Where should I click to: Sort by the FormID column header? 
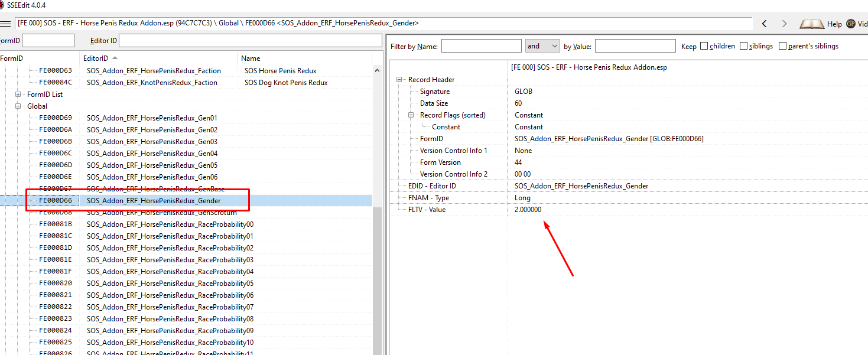coord(40,58)
